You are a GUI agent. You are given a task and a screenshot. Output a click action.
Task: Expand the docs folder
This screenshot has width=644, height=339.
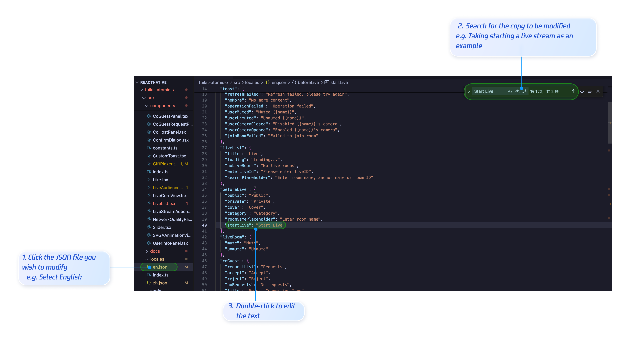155,251
